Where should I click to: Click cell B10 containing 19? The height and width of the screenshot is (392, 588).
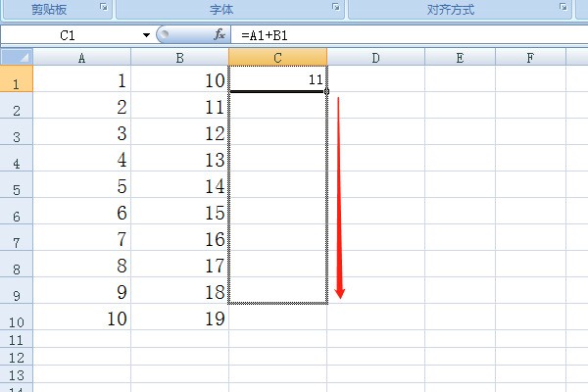point(179,318)
